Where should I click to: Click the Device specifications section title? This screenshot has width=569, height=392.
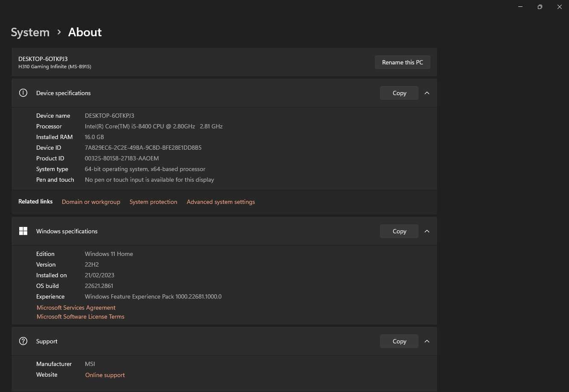point(64,93)
